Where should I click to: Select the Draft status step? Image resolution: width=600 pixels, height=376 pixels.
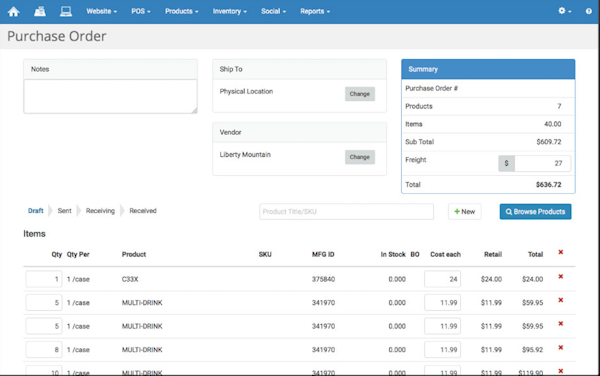tap(36, 211)
